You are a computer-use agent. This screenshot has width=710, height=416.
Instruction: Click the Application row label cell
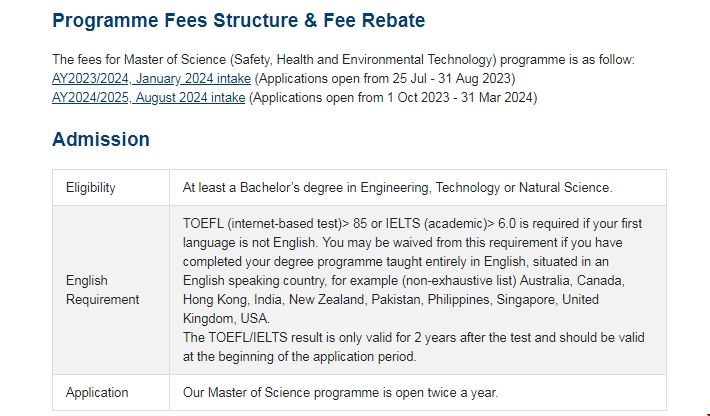[x=96, y=393]
